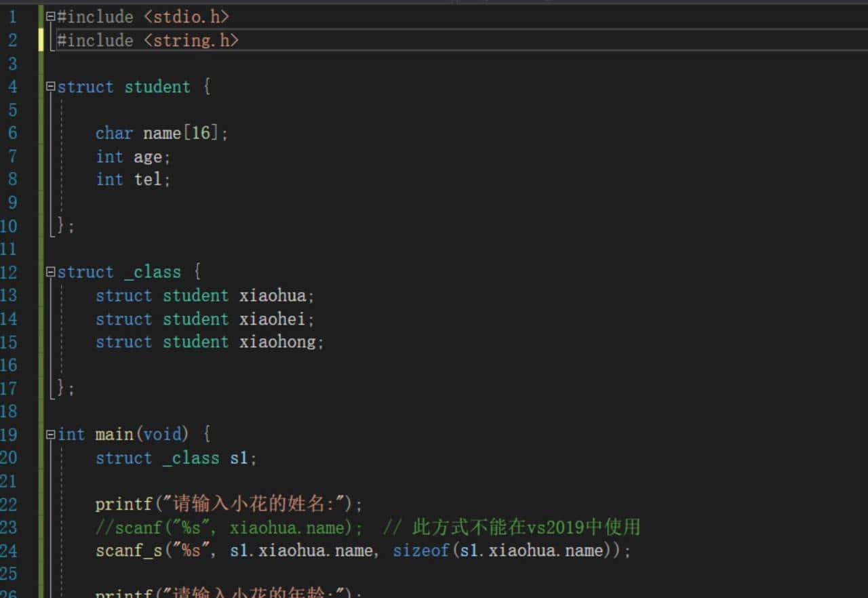Collapse the #include block on line 1
868x598 pixels.
50,16
